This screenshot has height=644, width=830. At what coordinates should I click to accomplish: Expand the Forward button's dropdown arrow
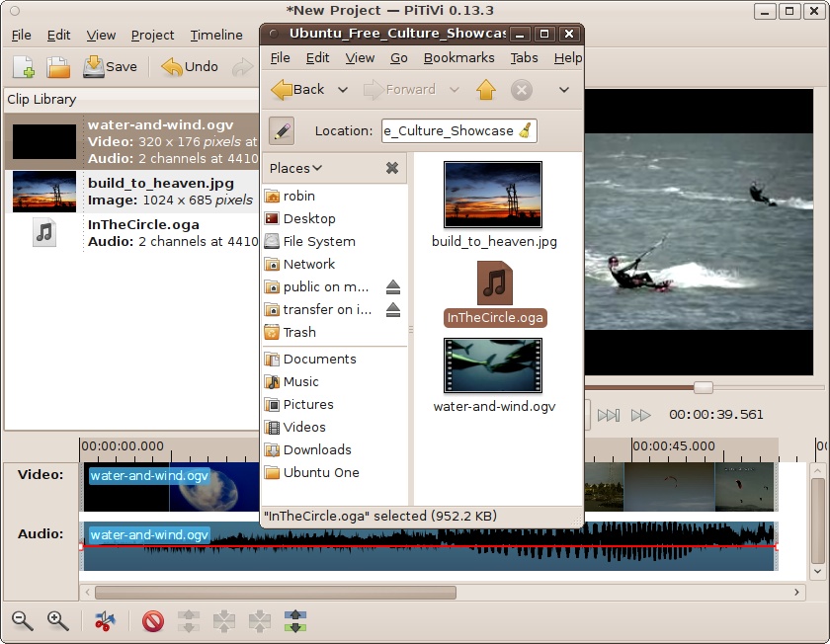pyautogui.click(x=453, y=90)
